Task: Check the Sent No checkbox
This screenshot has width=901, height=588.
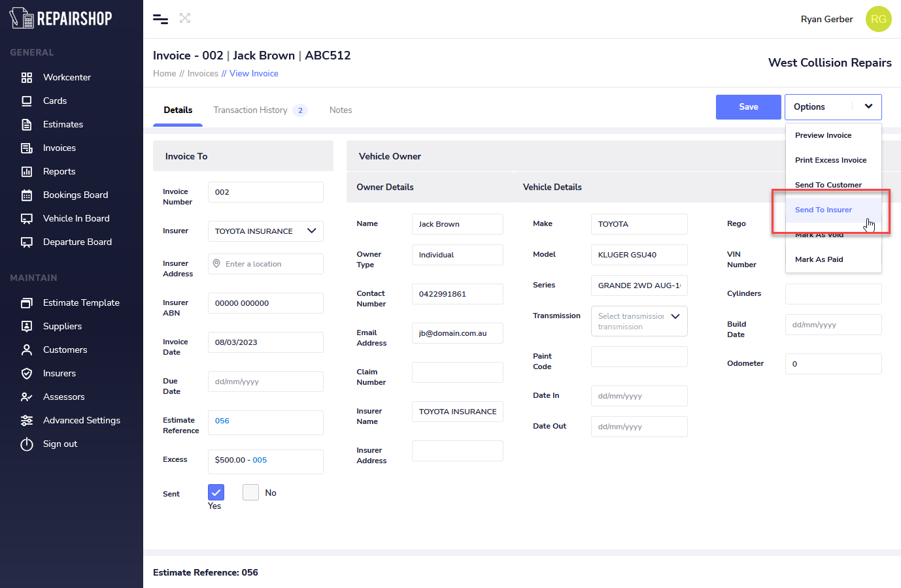Action: (250, 492)
